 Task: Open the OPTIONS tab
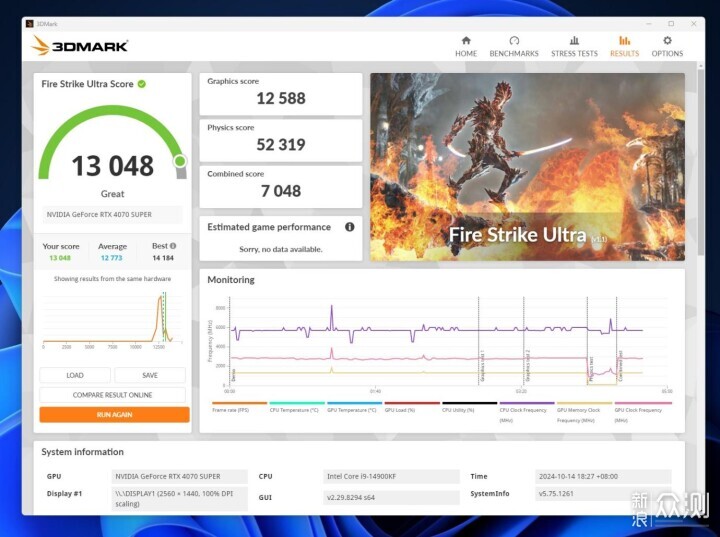tap(667, 46)
